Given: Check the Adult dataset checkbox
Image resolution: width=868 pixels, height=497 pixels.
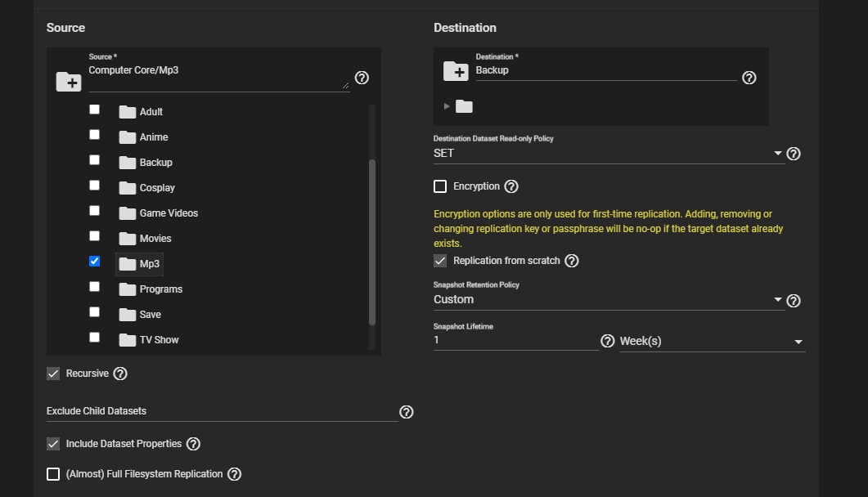Looking at the screenshot, I should coord(95,110).
